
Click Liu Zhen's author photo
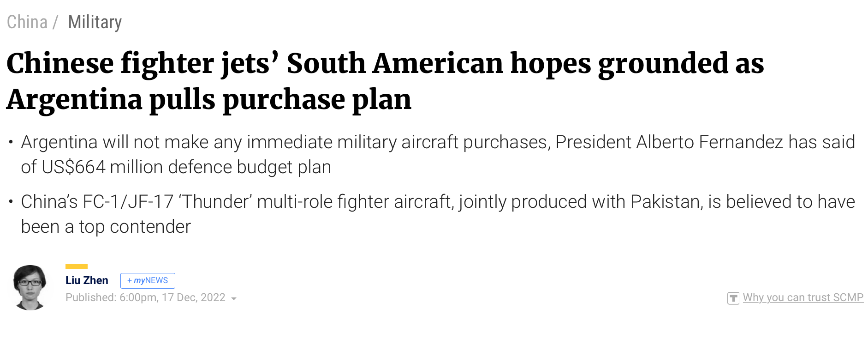(x=30, y=287)
